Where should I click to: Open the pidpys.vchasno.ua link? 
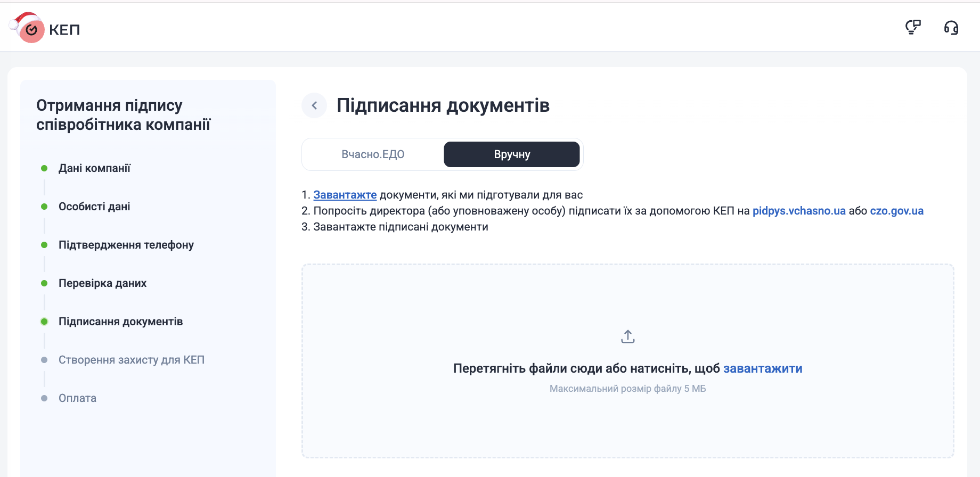[798, 211]
